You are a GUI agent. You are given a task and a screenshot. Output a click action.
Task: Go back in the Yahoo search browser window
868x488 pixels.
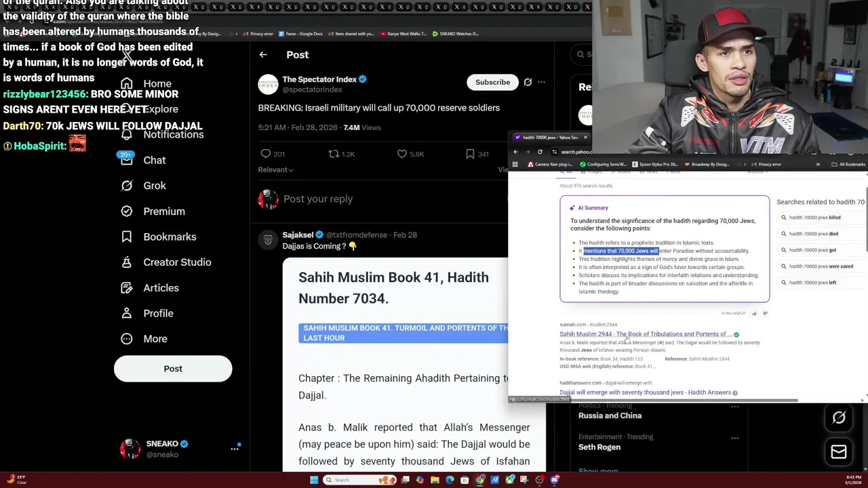(515, 152)
